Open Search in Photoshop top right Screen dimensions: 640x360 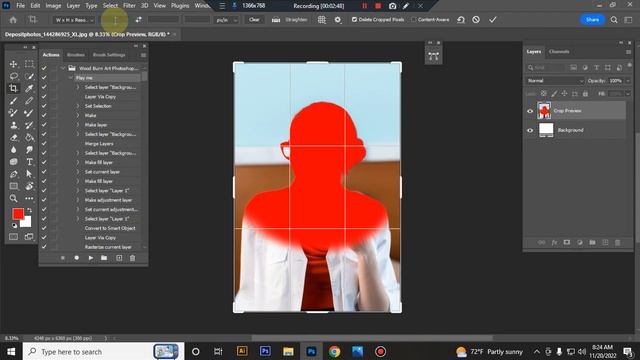[x=614, y=20]
